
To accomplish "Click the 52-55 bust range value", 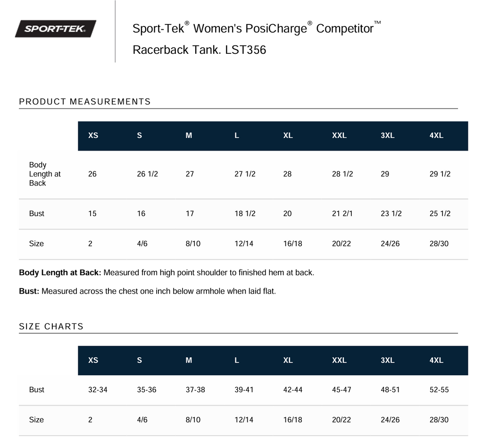I will 439,390.
